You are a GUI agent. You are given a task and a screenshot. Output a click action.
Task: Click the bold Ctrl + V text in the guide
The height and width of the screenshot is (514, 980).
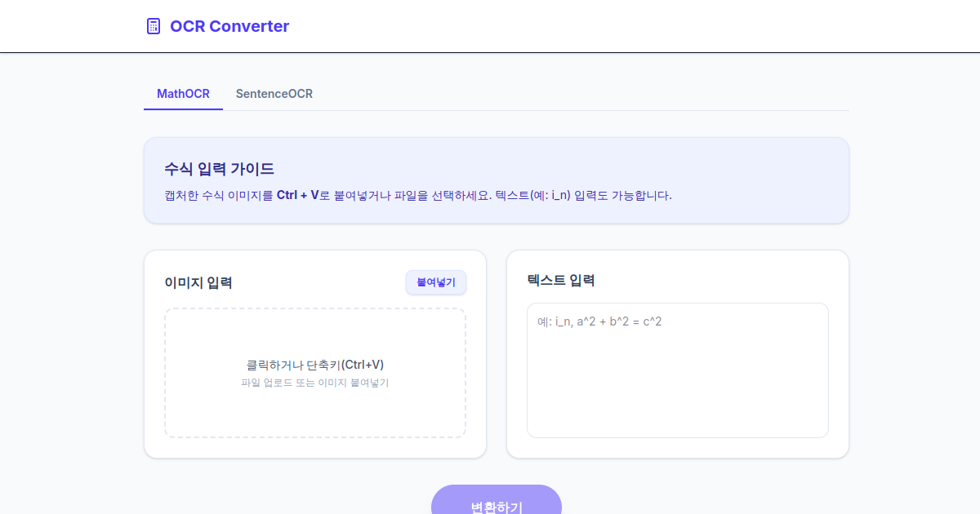click(297, 196)
